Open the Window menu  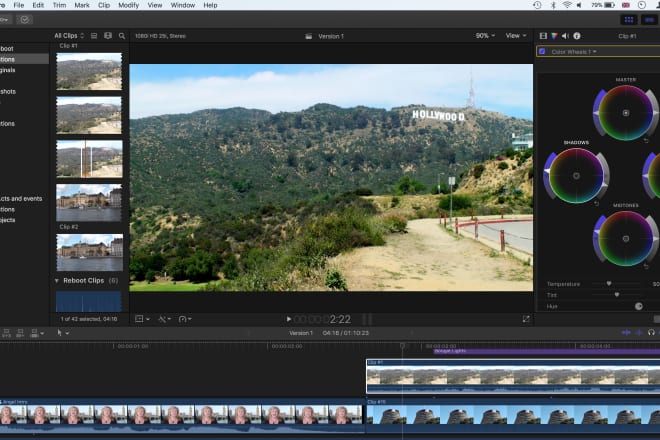point(183,5)
